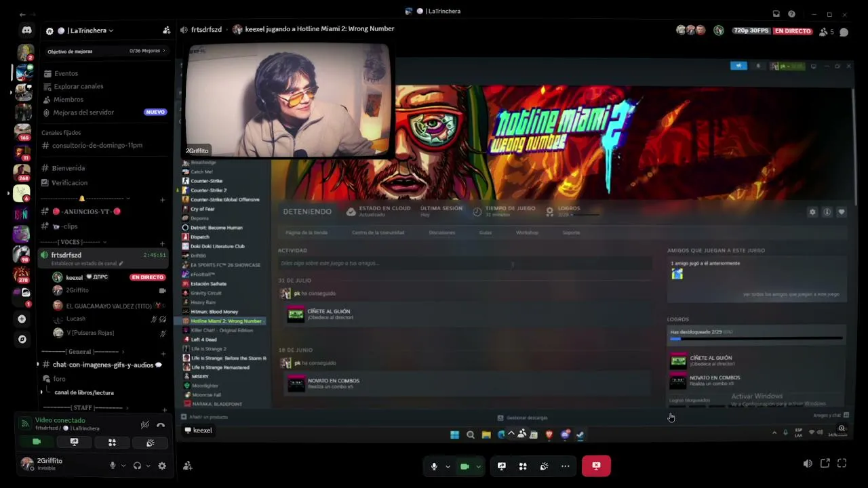The image size is (868, 488).
Task: Favorite the game in Steam heart icon
Action: coord(842,212)
